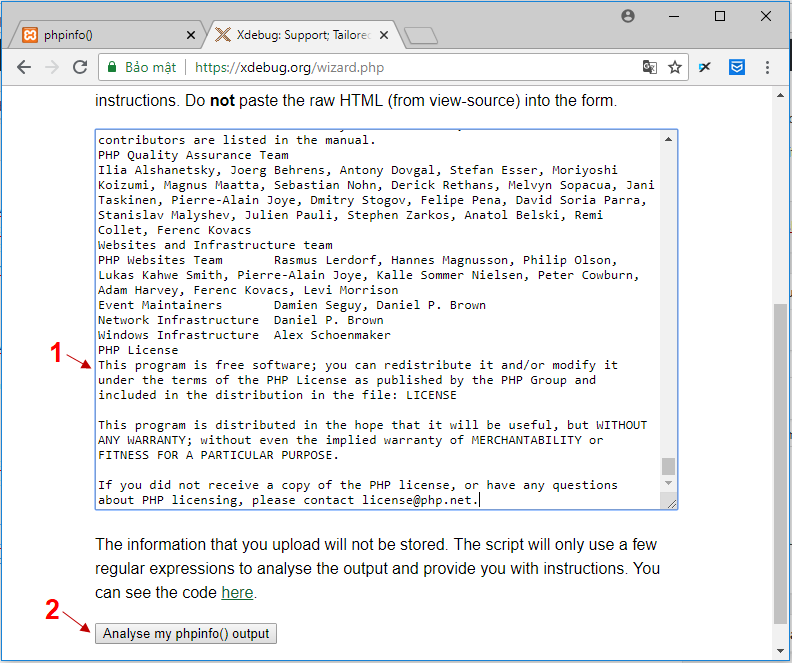Click 'Event Maintainers' text in textarea

[x=160, y=305]
